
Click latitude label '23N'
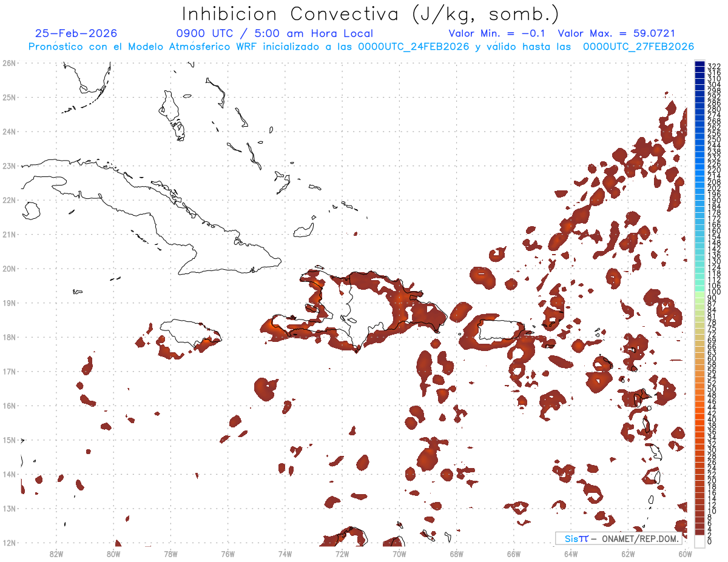(9, 166)
